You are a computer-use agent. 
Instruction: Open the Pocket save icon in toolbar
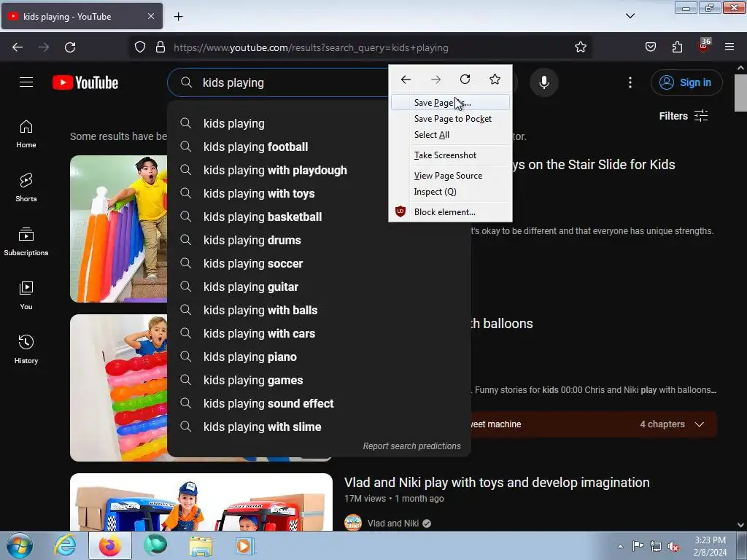650,47
